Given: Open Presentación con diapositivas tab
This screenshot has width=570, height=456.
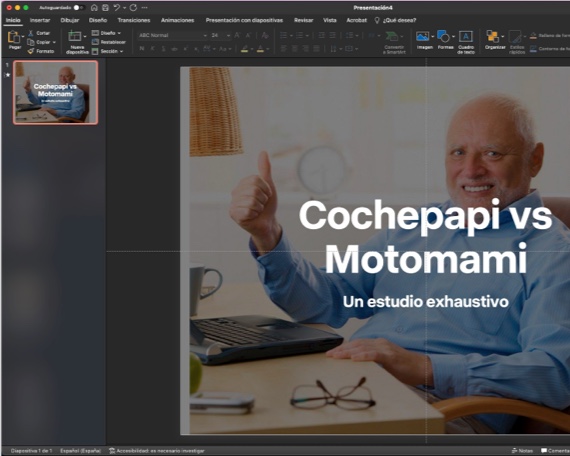Looking at the screenshot, I should (244, 20).
